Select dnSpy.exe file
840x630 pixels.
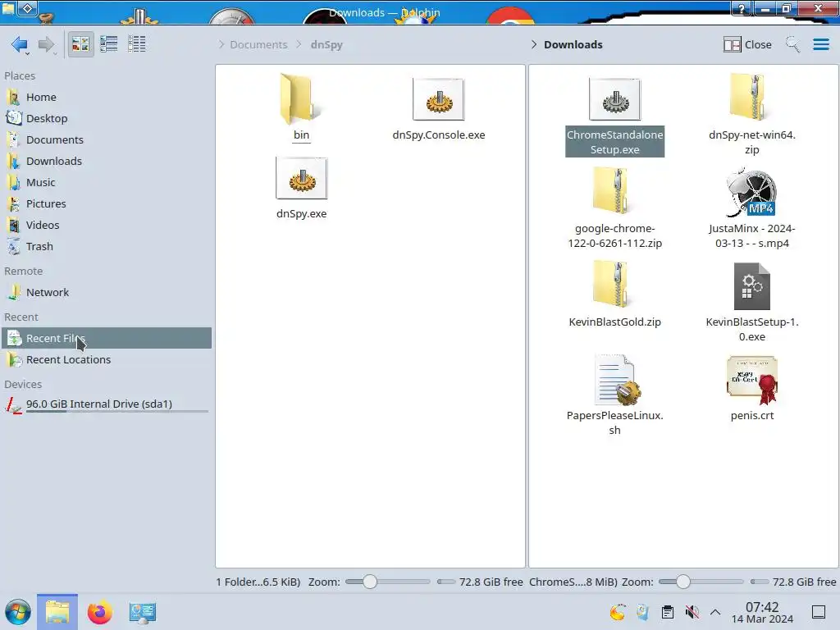(x=302, y=188)
